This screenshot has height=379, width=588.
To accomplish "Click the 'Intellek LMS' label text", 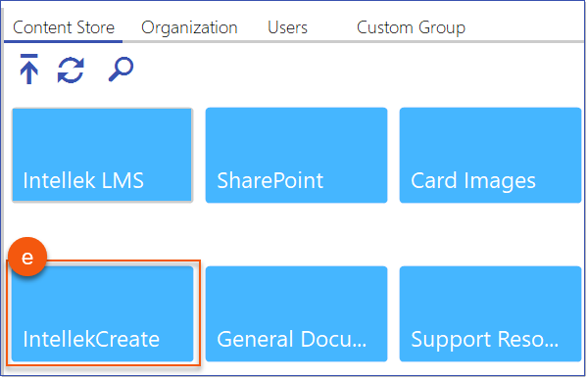I will click(x=83, y=180).
